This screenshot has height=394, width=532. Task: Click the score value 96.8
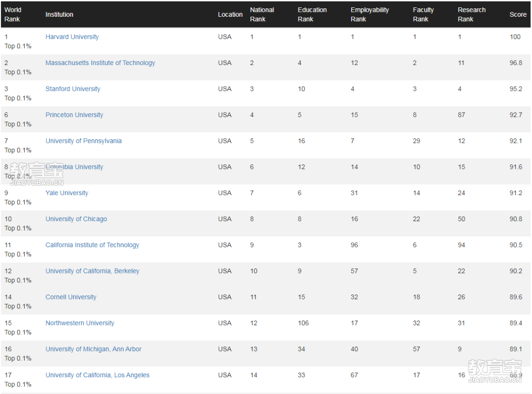(516, 63)
